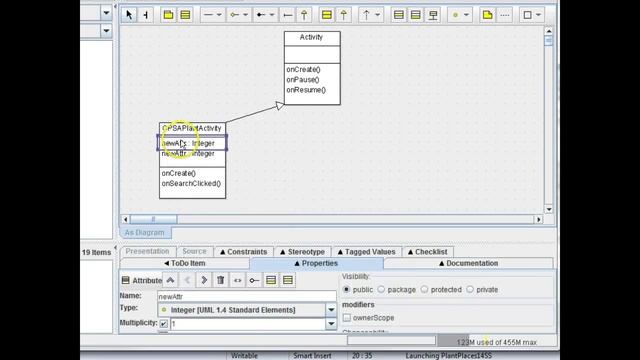
Task: Pick the plain Association line tool
Action: 208,15
